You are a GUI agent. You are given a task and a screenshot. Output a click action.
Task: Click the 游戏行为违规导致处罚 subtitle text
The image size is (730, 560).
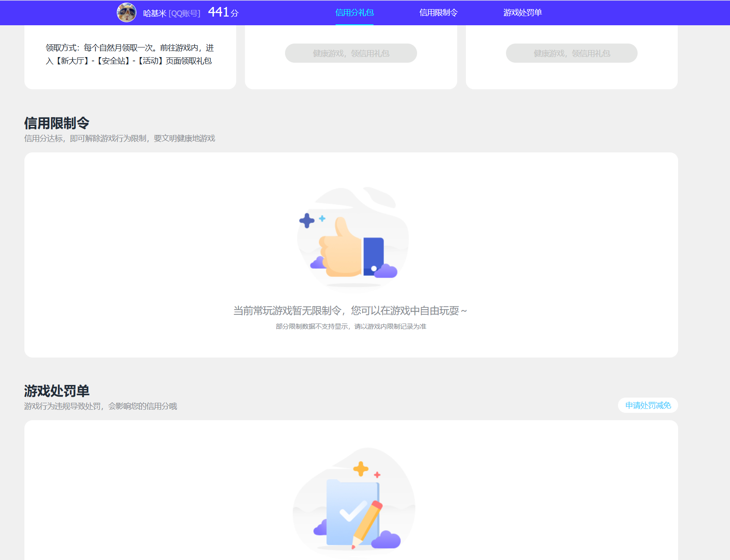(100, 406)
